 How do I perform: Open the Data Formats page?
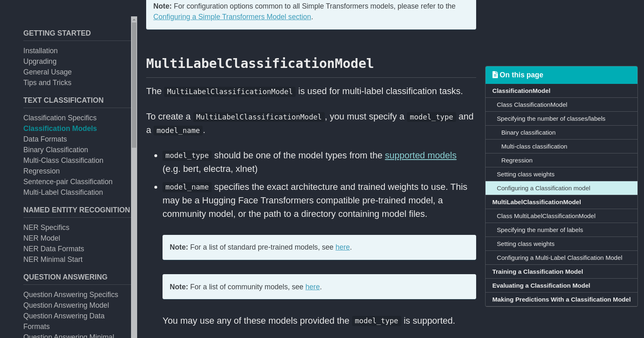(45, 139)
